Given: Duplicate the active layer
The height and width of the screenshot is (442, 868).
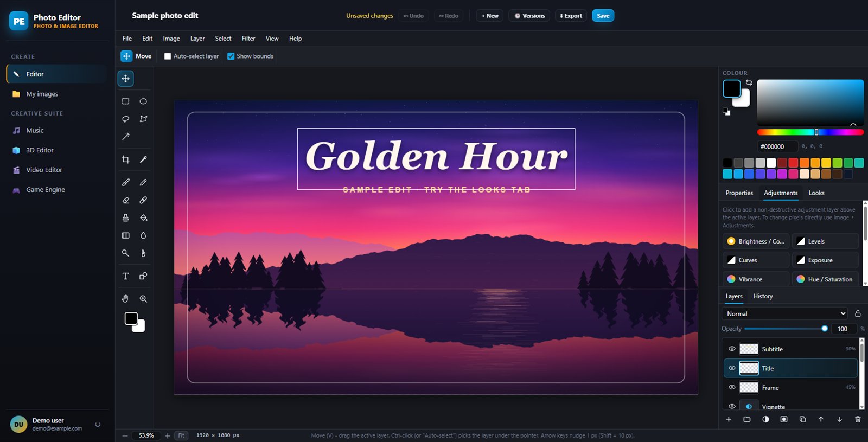Looking at the screenshot, I should click(x=802, y=419).
